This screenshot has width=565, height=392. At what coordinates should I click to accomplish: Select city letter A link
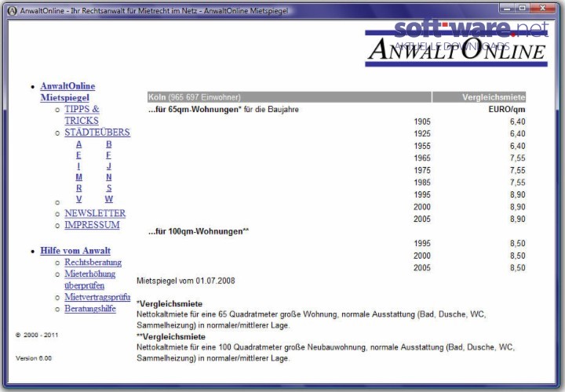pyautogui.click(x=79, y=144)
